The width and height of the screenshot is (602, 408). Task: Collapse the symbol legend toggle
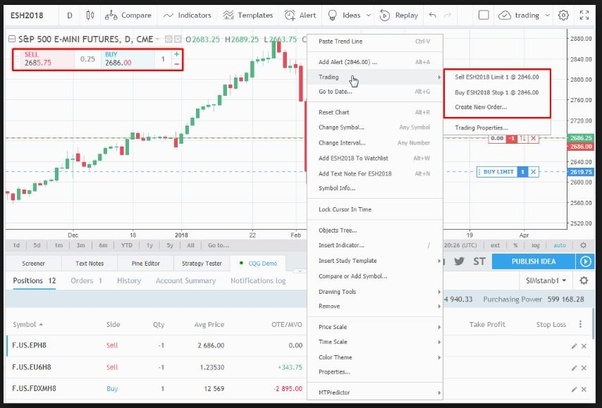coord(12,39)
